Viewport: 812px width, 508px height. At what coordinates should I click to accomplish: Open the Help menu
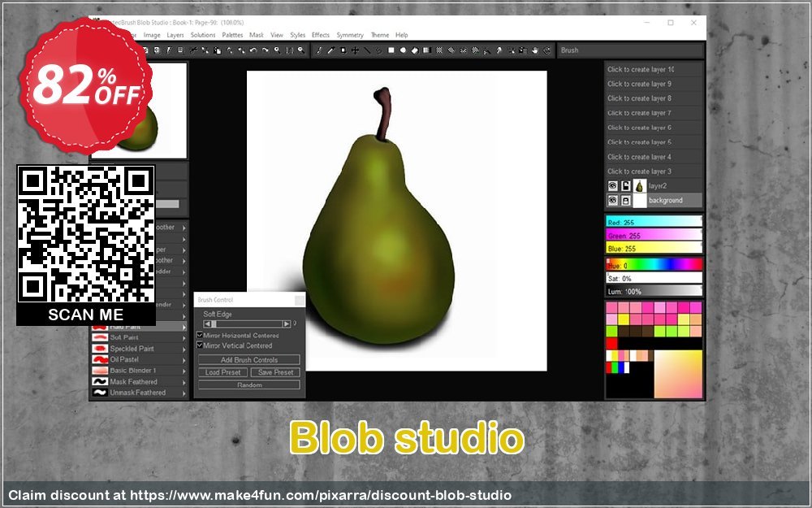pos(402,35)
